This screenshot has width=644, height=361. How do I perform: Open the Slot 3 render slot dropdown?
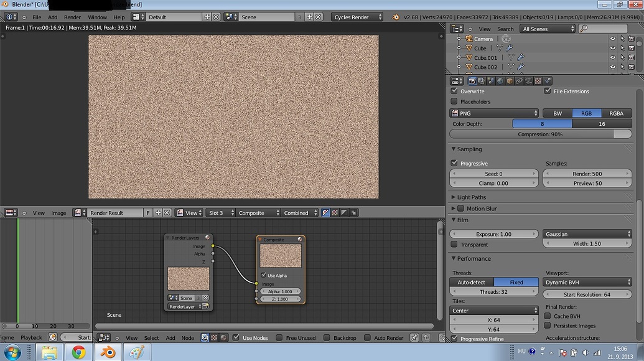coord(220,213)
